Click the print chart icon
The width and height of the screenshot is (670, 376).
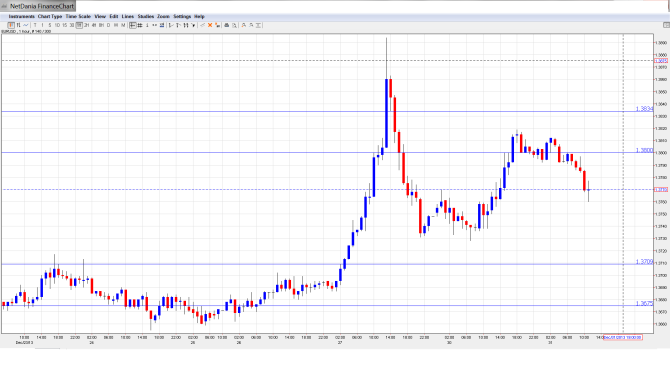[x=226, y=25]
